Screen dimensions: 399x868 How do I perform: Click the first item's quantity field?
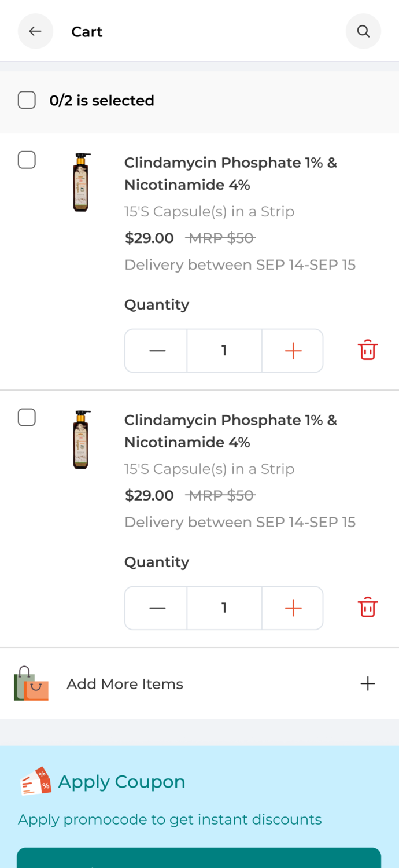pos(224,350)
